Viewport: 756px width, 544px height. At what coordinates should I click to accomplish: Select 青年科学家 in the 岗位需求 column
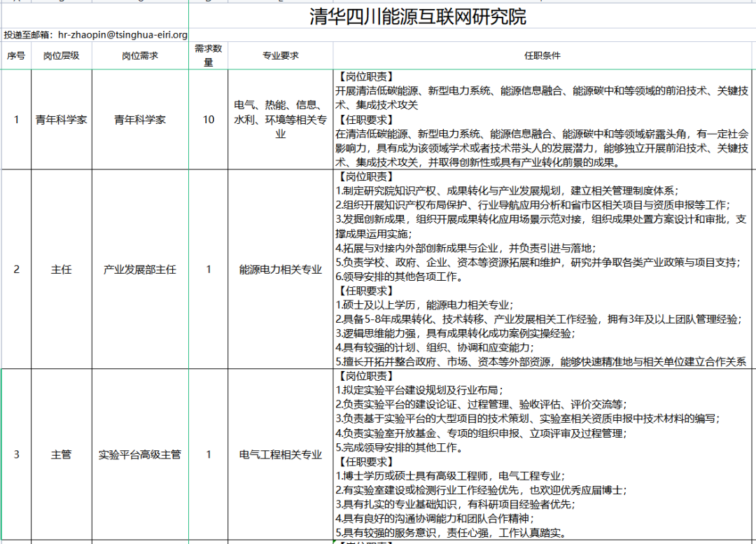(x=140, y=120)
